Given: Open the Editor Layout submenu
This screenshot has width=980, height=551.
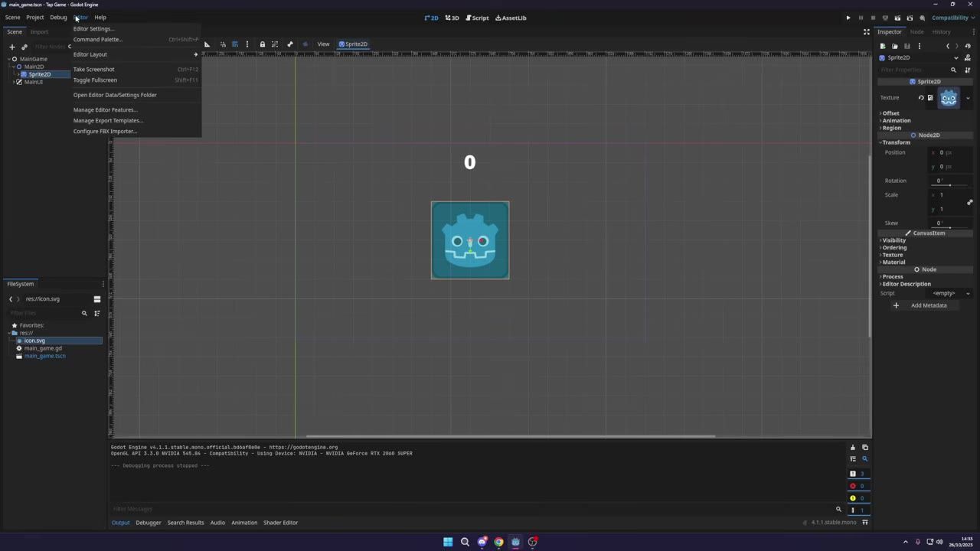Looking at the screenshot, I should [136, 54].
